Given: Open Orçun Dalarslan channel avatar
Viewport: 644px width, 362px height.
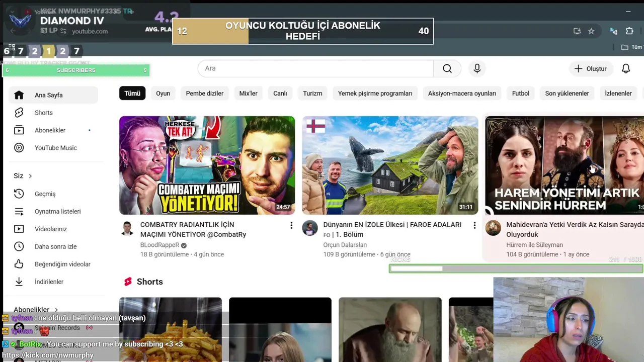Looking at the screenshot, I should tap(310, 228).
